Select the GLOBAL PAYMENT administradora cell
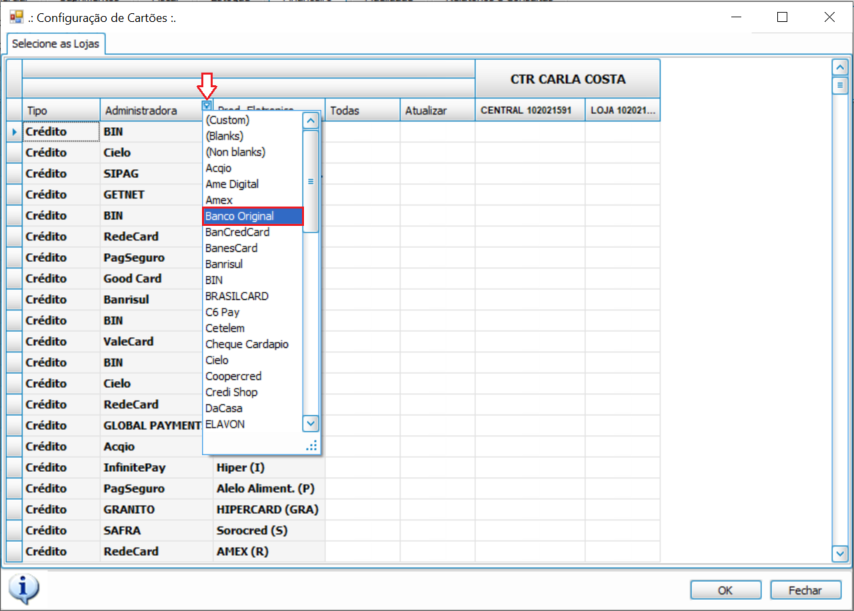 coord(151,425)
